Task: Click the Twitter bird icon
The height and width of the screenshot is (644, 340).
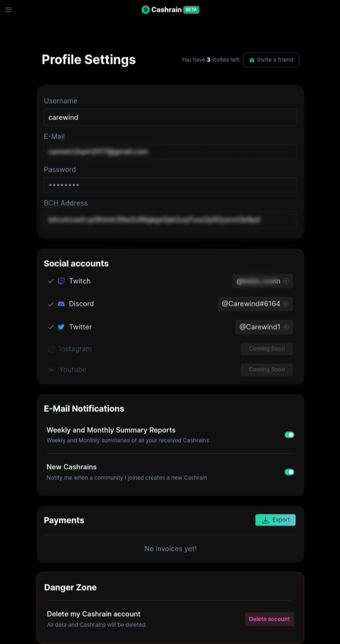Action: click(61, 327)
